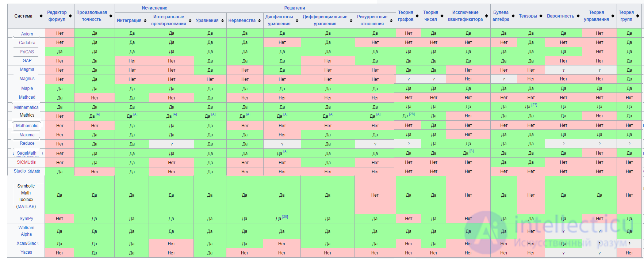Screen dimensions: 644x261
Task: Open footnote [Б] in SageMath Исключение квантификатора cell
Action: click(471, 151)
